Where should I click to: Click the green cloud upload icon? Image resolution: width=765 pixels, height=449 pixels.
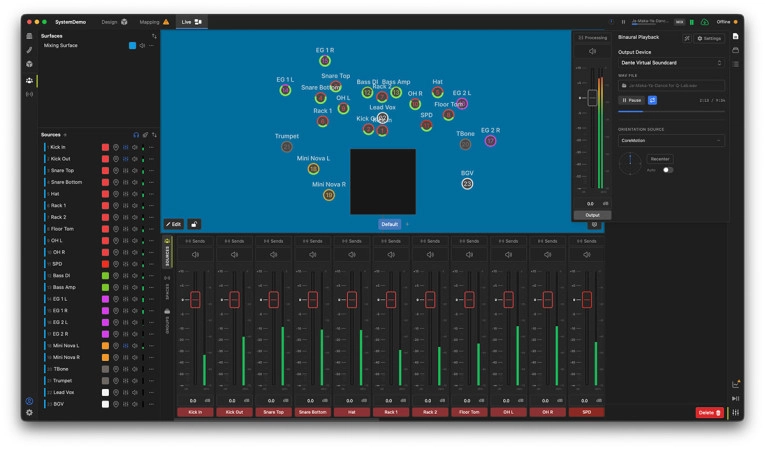(x=705, y=22)
